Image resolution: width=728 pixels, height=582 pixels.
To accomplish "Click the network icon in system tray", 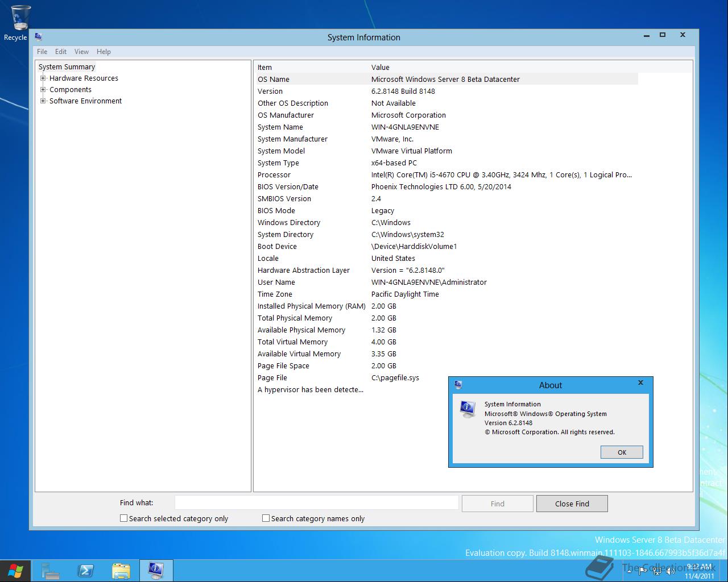I will coord(657,570).
